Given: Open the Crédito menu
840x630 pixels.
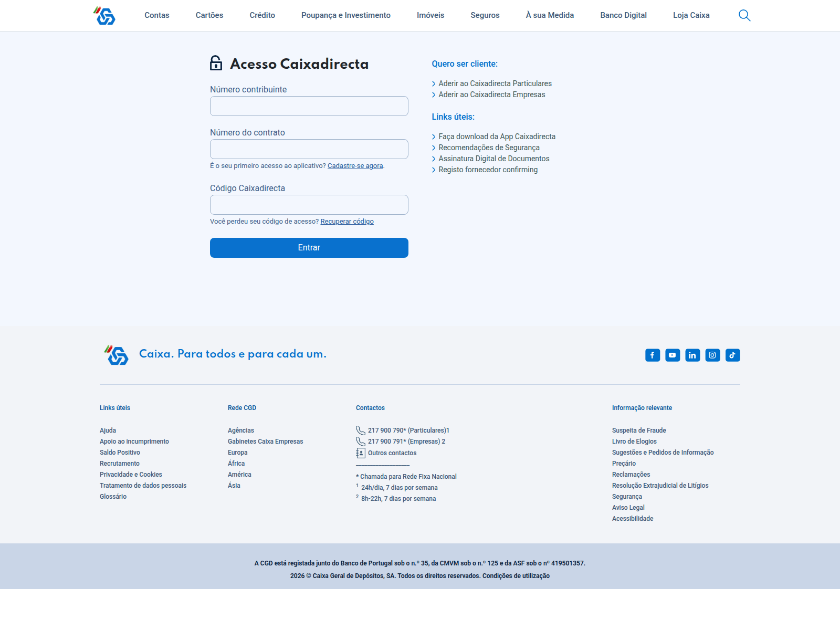Looking at the screenshot, I should click(x=262, y=15).
